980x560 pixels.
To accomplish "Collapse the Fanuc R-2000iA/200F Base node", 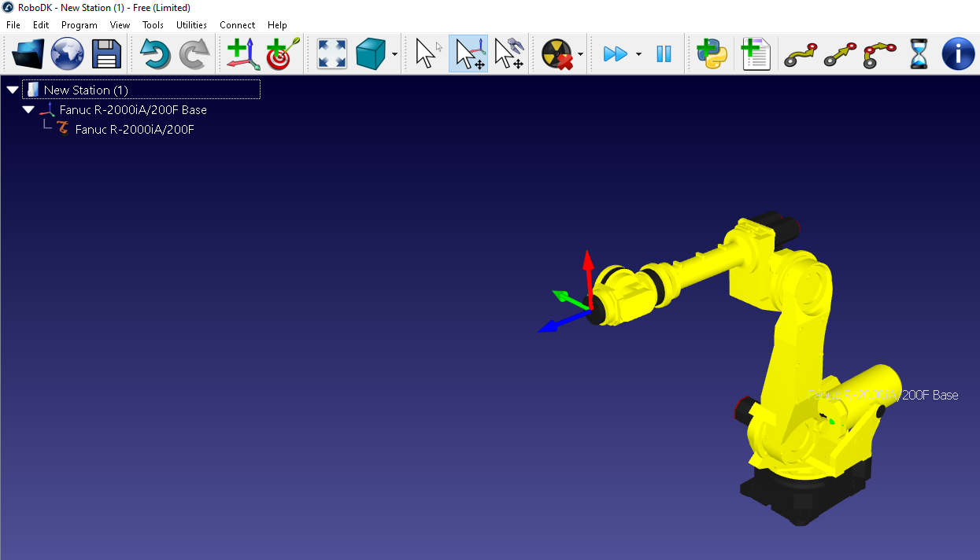I will pos(28,109).
